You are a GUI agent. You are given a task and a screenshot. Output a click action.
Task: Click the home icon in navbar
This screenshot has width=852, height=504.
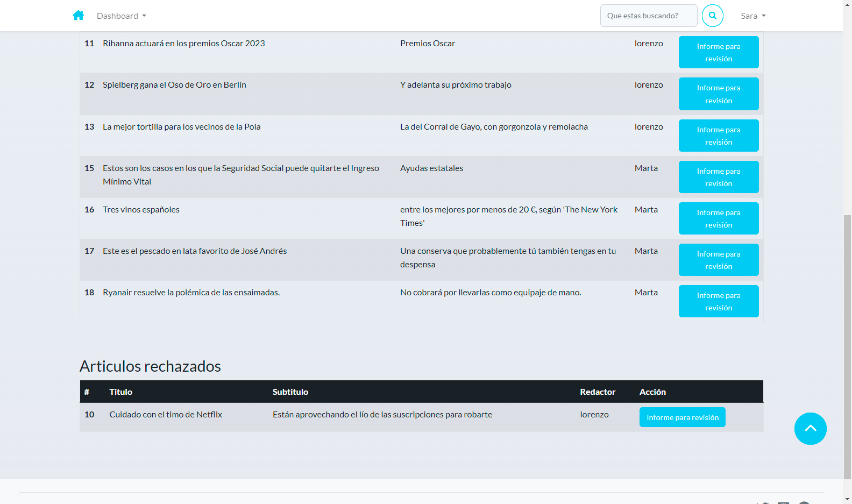(79, 16)
